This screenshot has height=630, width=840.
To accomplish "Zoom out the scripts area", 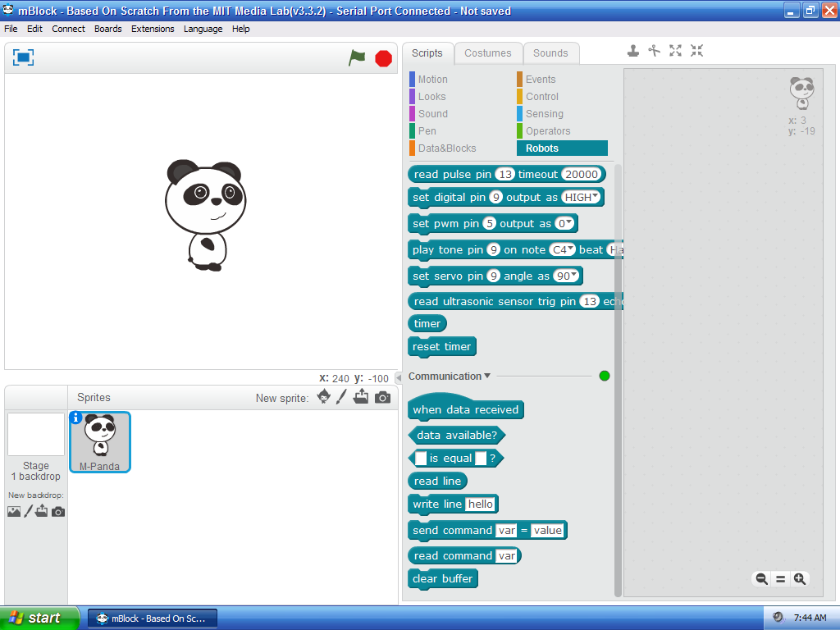I will pyautogui.click(x=761, y=578).
